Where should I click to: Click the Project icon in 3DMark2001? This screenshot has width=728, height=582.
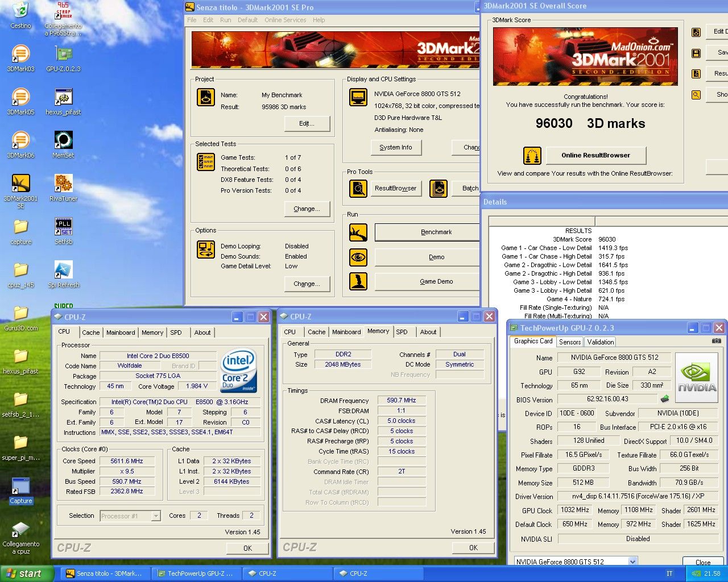[205, 97]
